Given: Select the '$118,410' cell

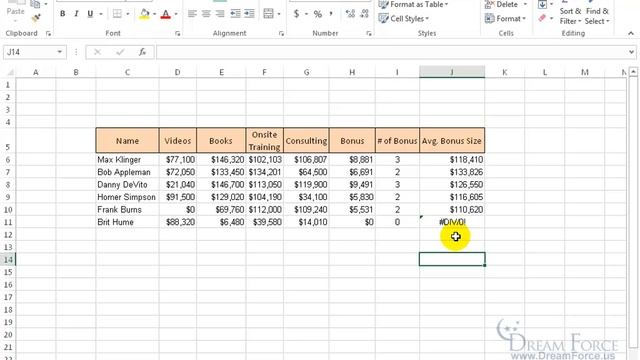Looking at the screenshot, I should tap(452, 160).
